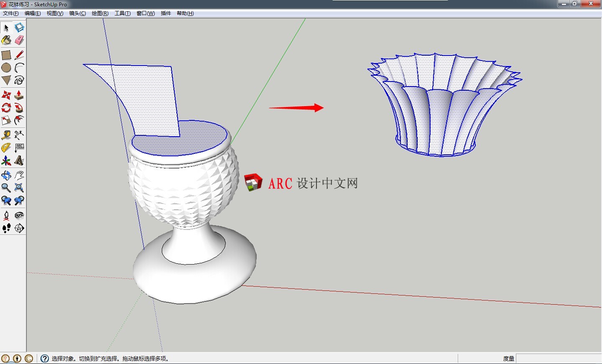602x364 pixels.
Task: Choose the yellow Protractor tool
Action: click(x=6, y=148)
